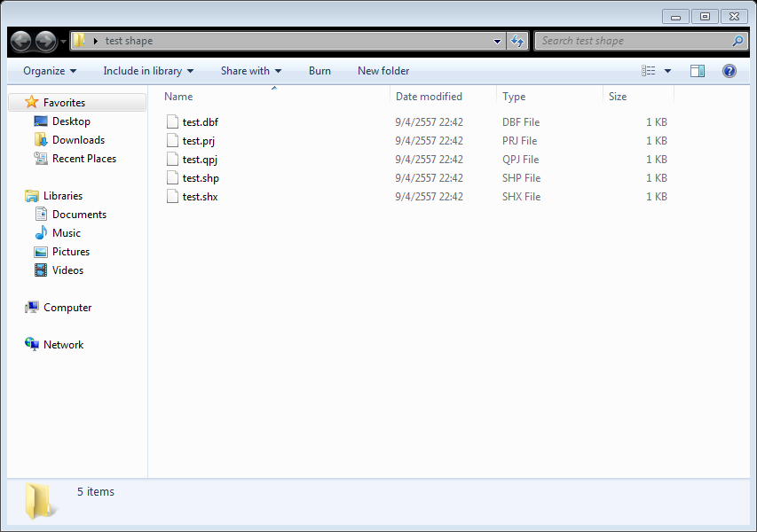Open Include in library menu
The height and width of the screenshot is (532, 757).
coord(148,71)
